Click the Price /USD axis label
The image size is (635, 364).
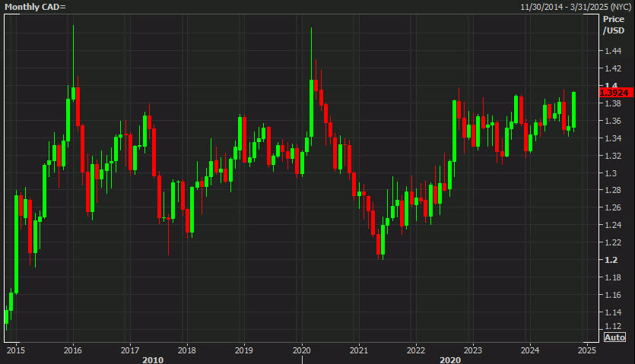coord(614,25)
